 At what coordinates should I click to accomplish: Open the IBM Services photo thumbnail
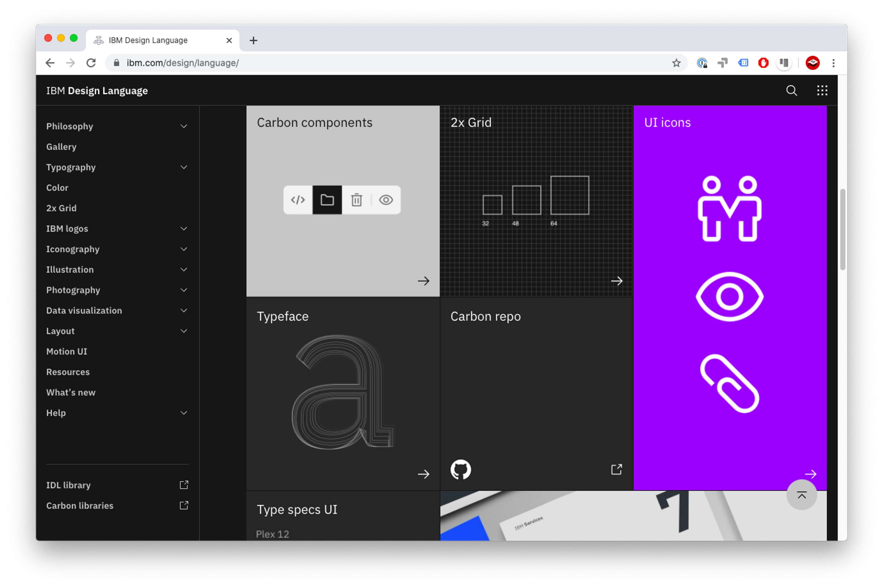pos(633,516)
